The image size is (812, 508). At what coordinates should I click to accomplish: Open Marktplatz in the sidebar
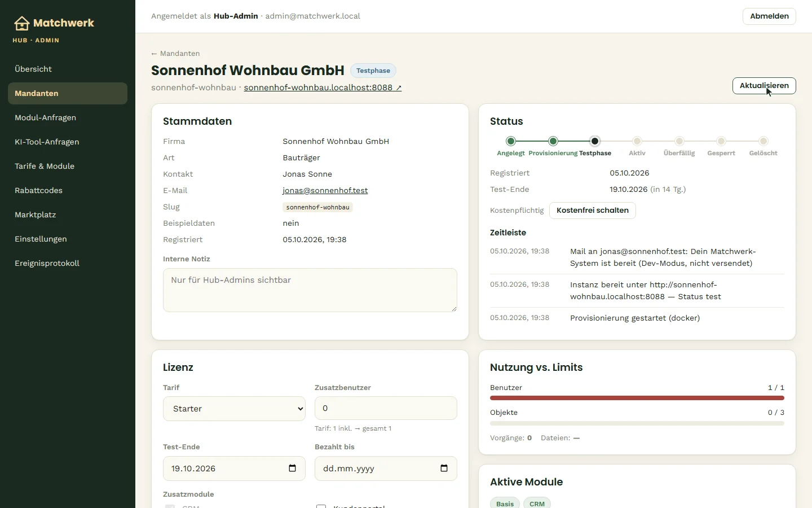[x=68, y=214]
